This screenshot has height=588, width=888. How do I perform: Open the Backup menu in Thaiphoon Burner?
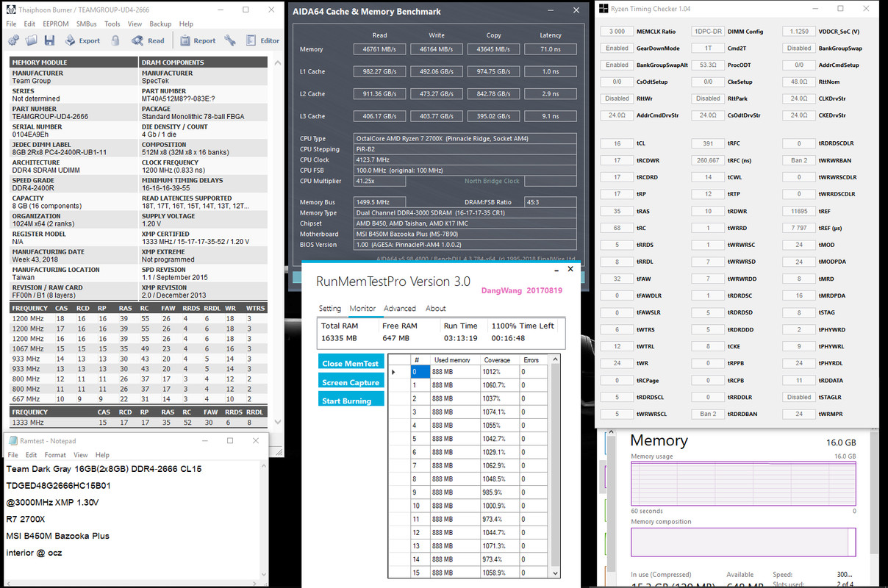click(160, 24)
